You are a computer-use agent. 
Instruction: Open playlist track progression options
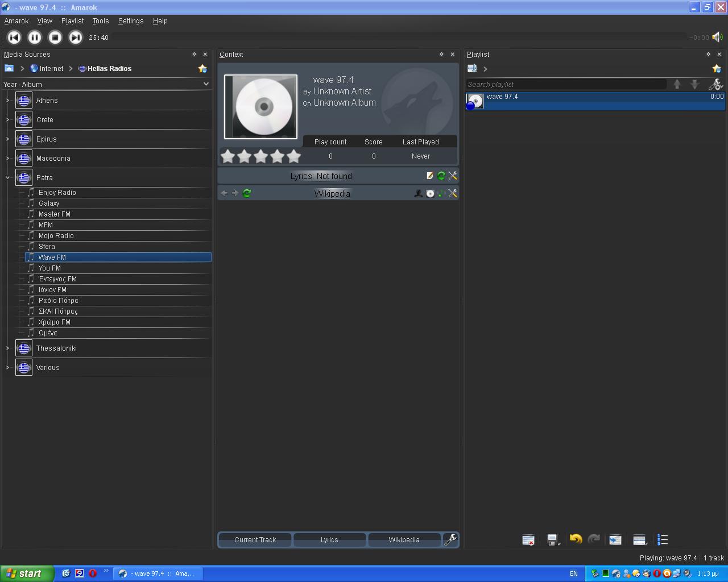tap(640, 540)
